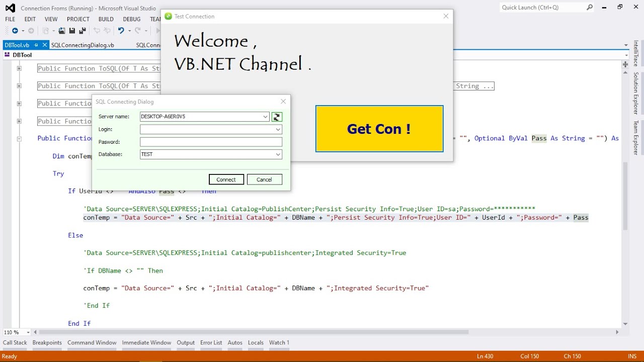Open the Database combo box dropdown
The image size is (644, 362).
point(278,154)
